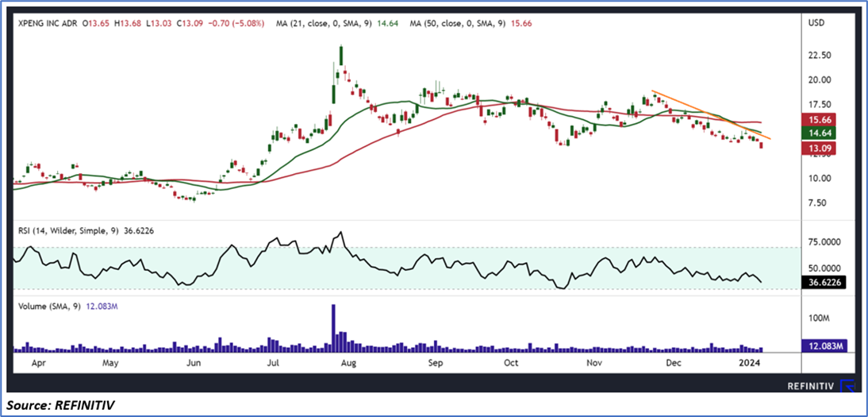868x417 pixels.
Task: Click the O13.65 open value in header
Action: (95, 25)
